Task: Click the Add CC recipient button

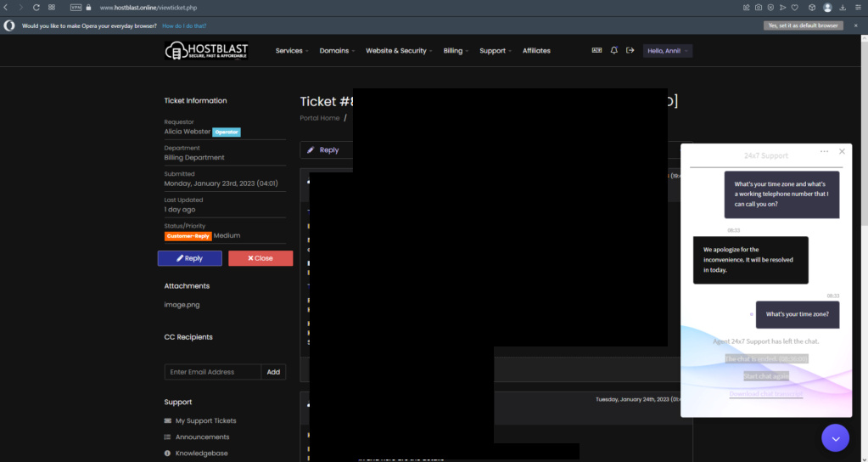Action: [x=273, y=372]
